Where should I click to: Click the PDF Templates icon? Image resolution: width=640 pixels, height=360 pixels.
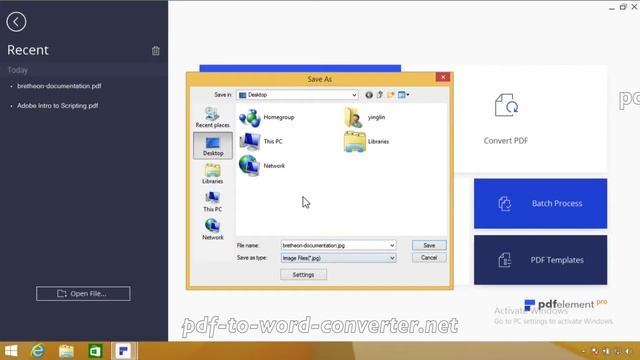pos(505,260)
